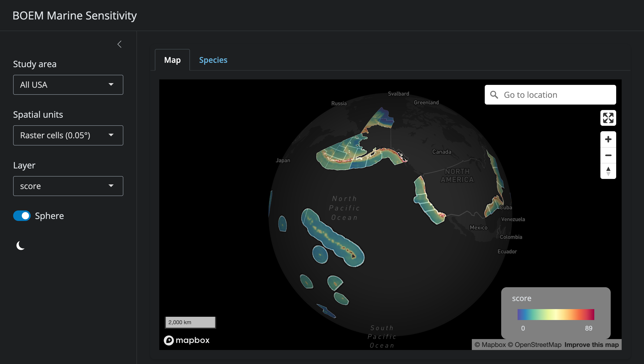Click the fullscreen map icon

[608, 118]
